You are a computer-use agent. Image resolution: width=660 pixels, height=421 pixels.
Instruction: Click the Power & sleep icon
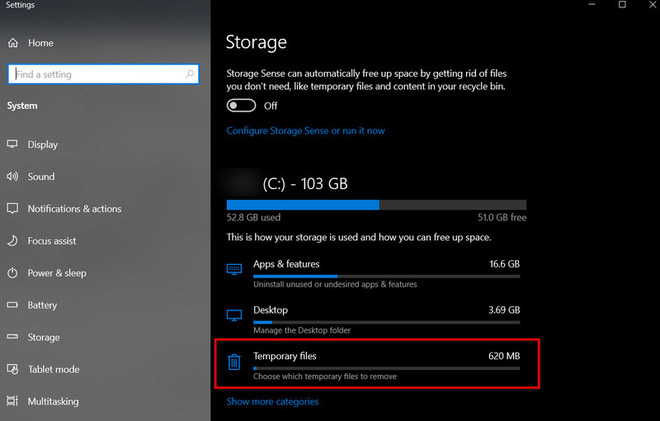[13, 273]
